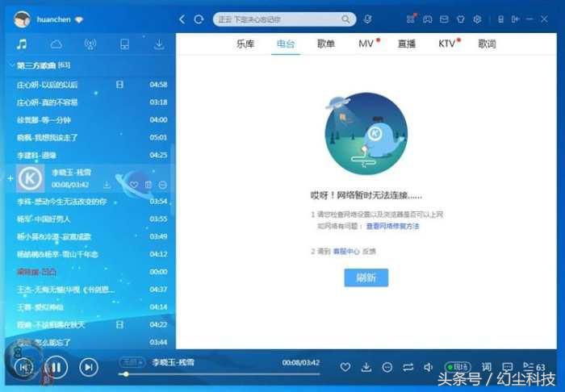Open the skin shirt icon

pyautogui.click(x=461, y=19)
